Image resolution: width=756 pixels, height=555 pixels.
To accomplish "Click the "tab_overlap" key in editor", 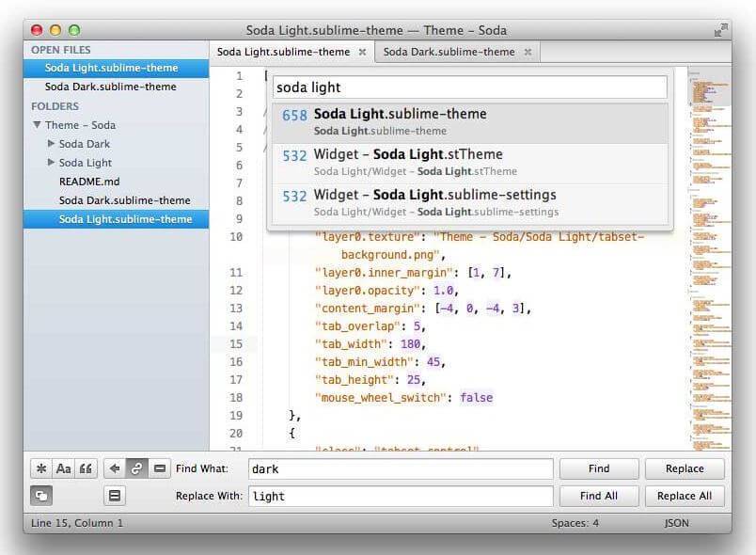I will coord(358,326).
